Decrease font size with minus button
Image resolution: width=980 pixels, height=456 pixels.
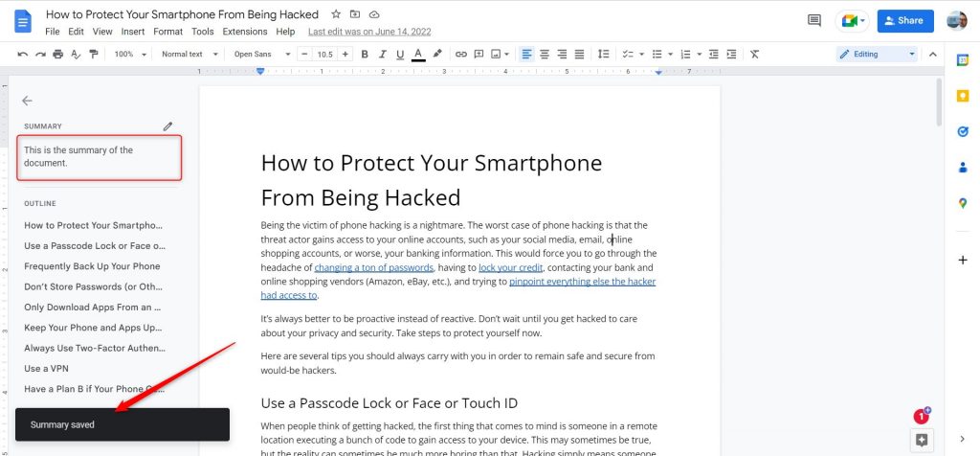[304, 55]
